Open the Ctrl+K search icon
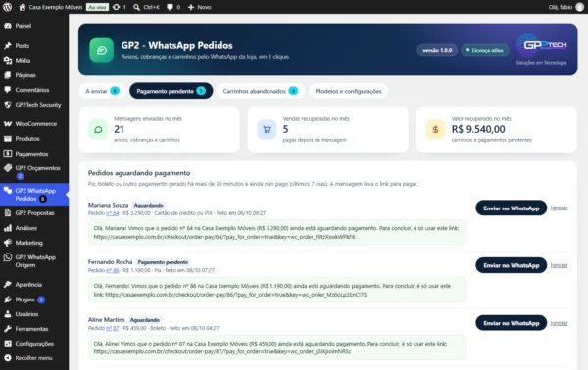 [x=136, y=7]
